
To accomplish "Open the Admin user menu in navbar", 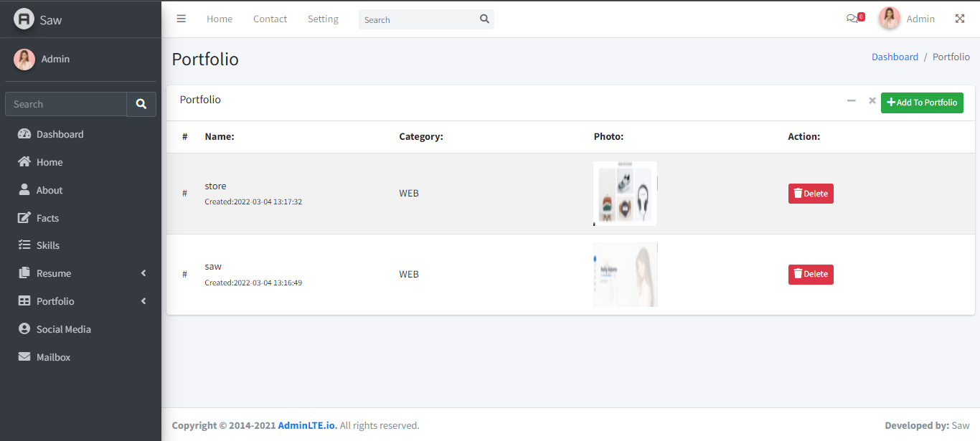I will click(908, 19).
